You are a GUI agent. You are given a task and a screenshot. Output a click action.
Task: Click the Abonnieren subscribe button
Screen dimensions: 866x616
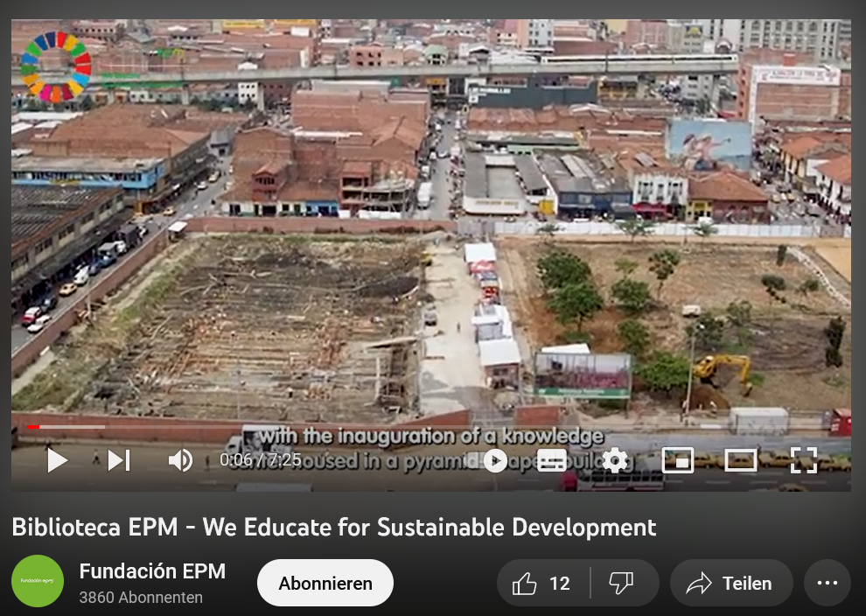coord(325,583)
